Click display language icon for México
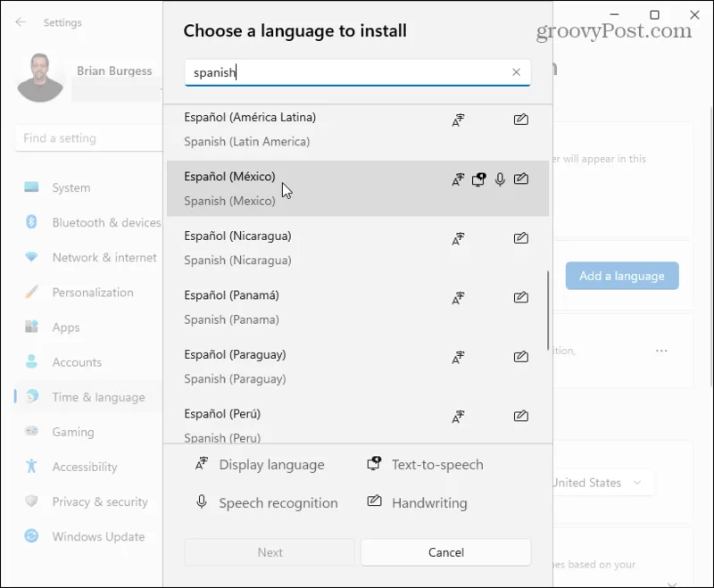 (458, 179)
